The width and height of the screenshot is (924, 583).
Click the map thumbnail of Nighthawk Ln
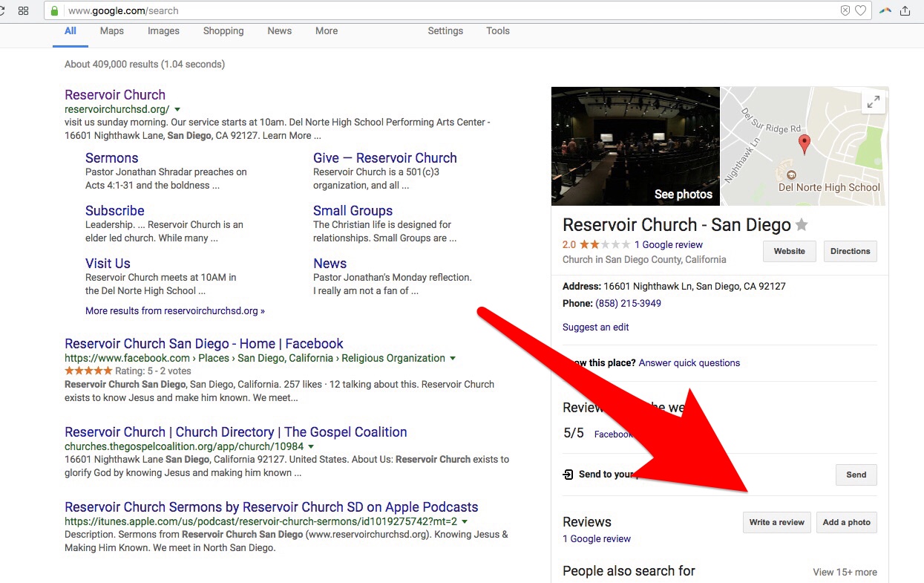(805, 146)
